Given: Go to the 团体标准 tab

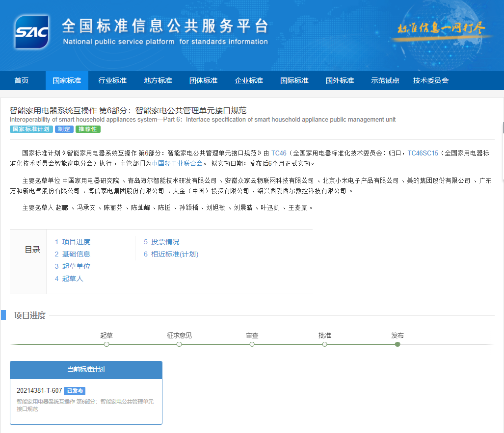Looking at the screenshot, I should [203, 80].
